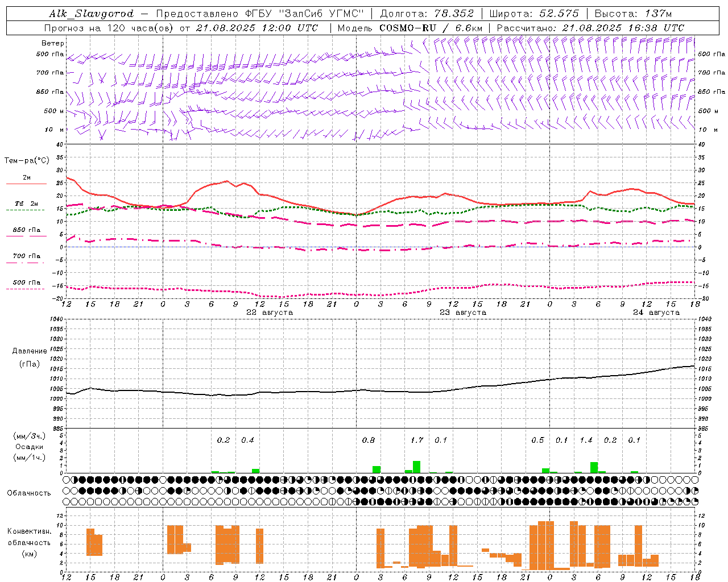Click the Тем-ра(°C) temperature panel label
This screenshot has width=728, height=582.
(x=27, y=161)
